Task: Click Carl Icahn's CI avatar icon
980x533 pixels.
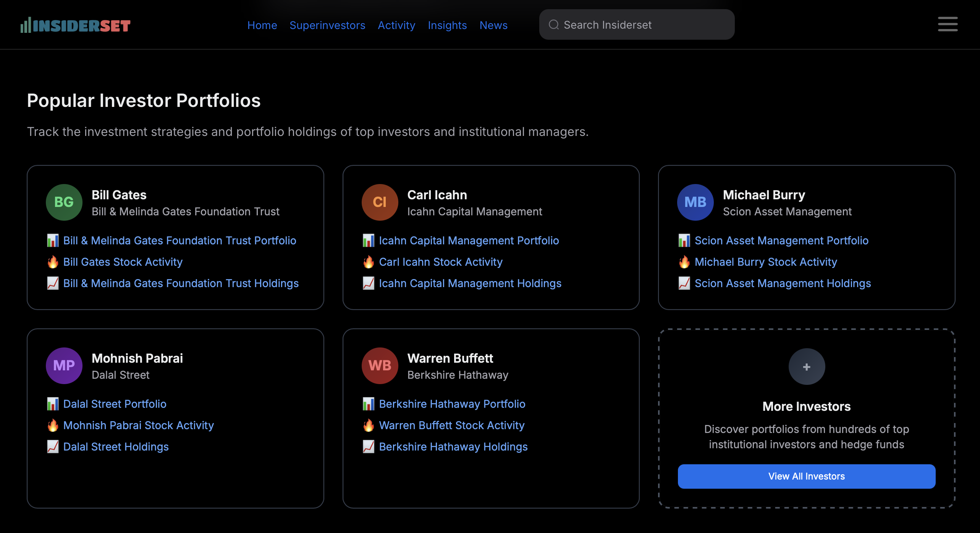Action: click(x=380, y=202)
